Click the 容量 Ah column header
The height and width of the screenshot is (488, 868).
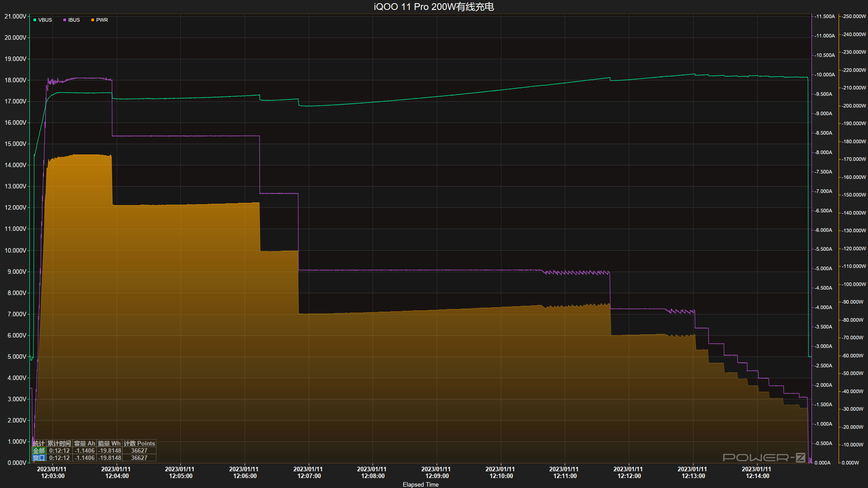[x=85, y=444]
